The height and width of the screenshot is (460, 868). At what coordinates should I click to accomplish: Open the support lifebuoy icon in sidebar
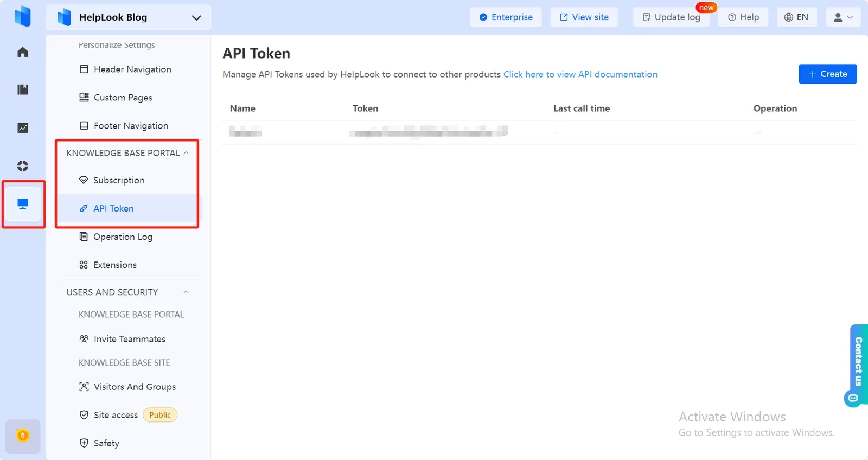[x=23, y=166]
